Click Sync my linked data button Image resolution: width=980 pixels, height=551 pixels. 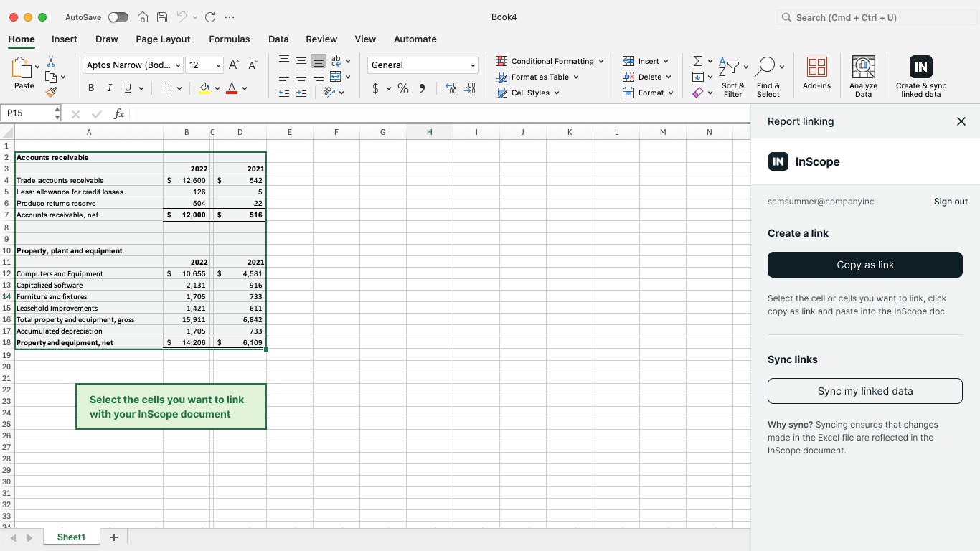tap(865, 391)
